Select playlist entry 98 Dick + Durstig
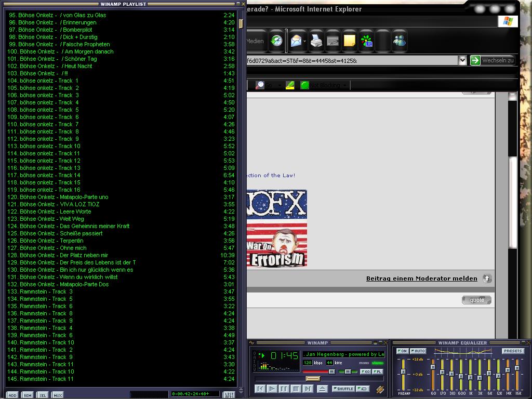 (121, 37)
